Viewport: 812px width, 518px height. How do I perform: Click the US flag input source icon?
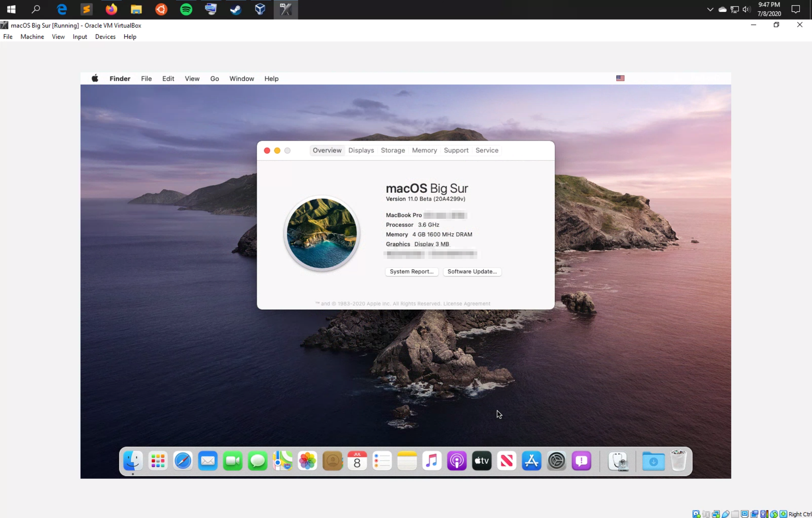pyautogui.click(x=620, y=78)
